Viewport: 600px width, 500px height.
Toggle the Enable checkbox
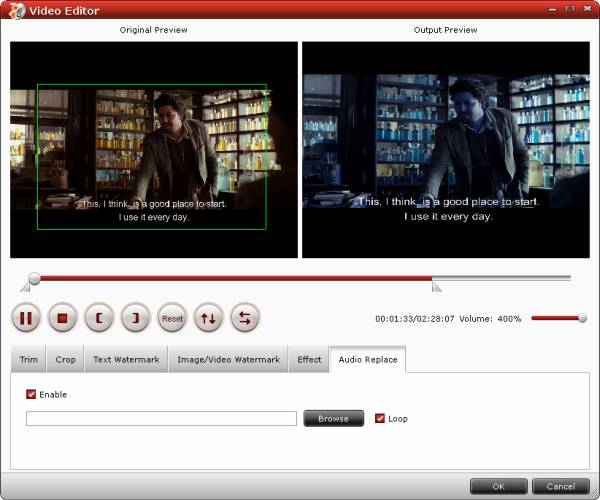[x=31, y=394]
